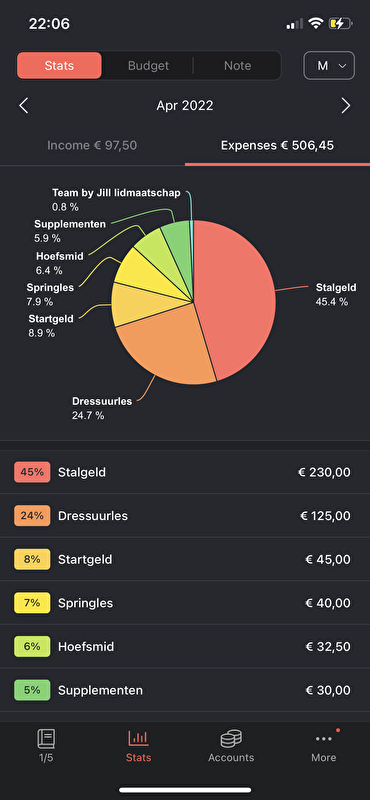
Task: Switch to the Note segment
Action: [x=237, y=65]
